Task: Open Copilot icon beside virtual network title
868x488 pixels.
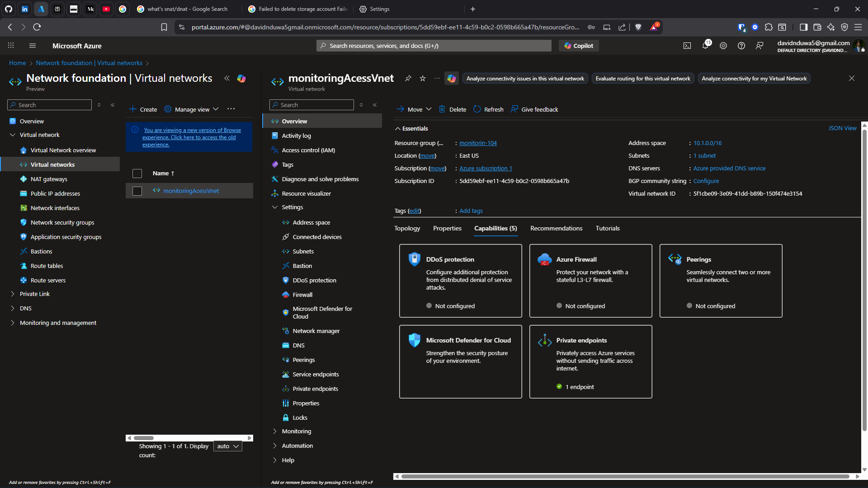Action: pos(451,78)
